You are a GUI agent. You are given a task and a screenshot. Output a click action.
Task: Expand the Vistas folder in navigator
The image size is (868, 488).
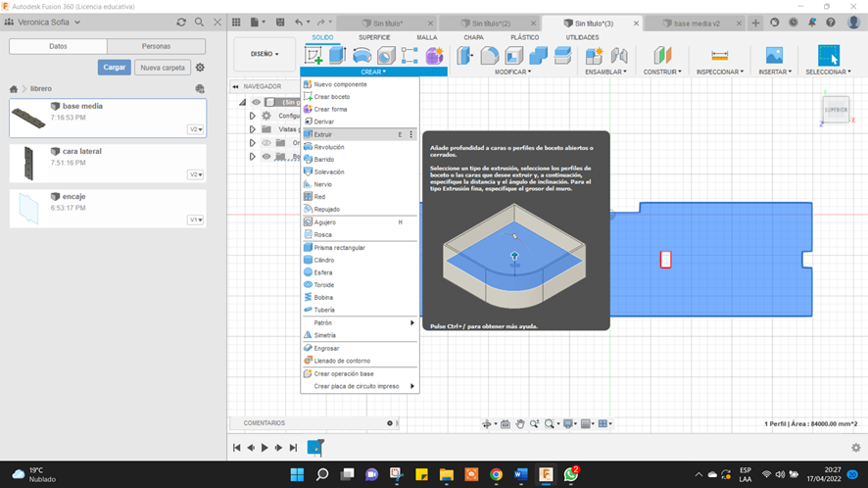252,129
